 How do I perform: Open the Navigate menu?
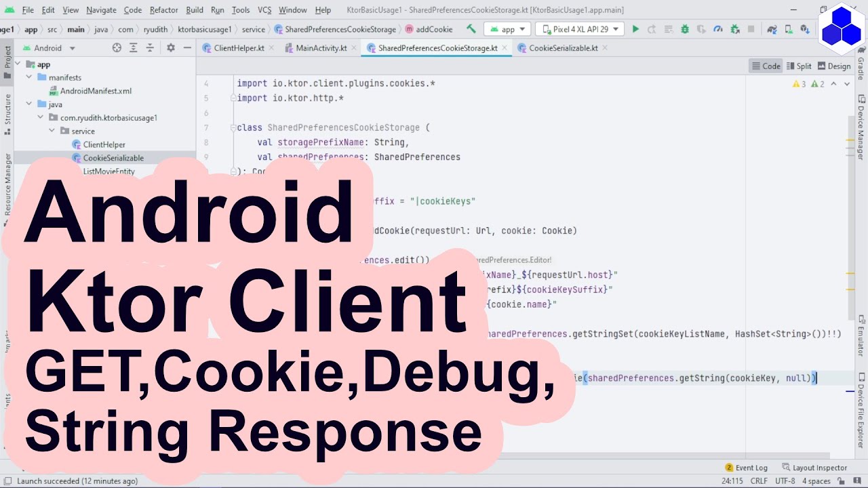click(101, 10)
